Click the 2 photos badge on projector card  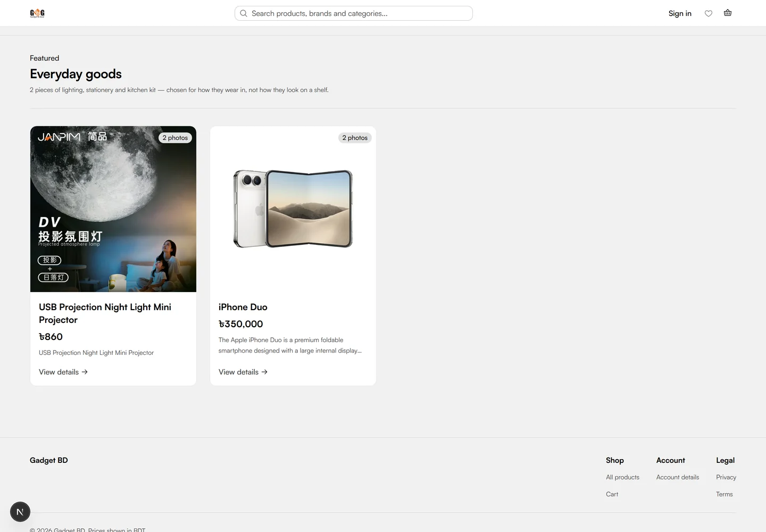click(175, 138)
